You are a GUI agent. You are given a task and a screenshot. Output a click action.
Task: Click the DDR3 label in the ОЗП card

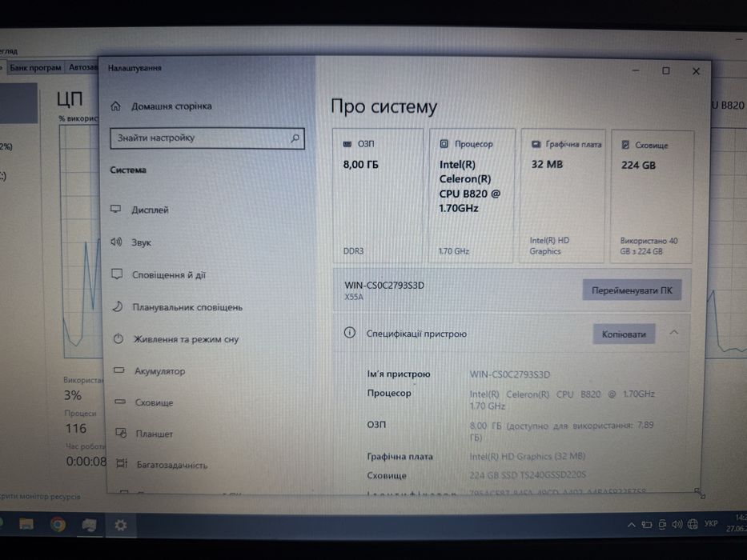[354, 251]
